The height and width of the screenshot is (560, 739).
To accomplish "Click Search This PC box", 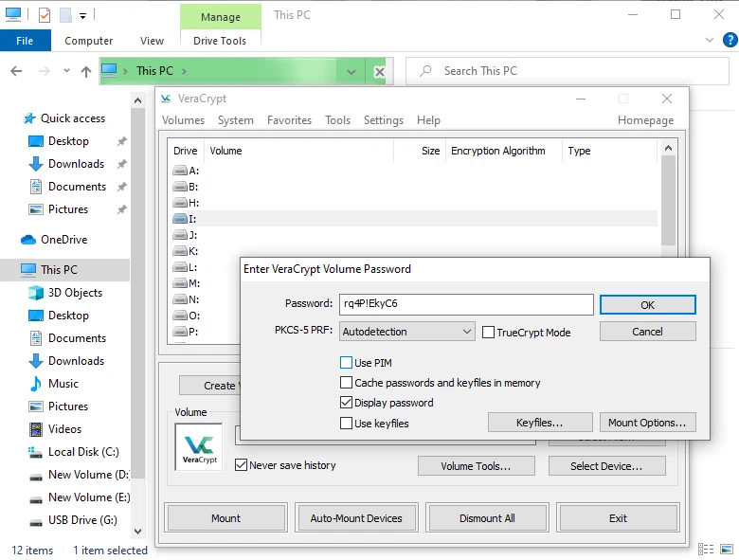I will (568, 71).
